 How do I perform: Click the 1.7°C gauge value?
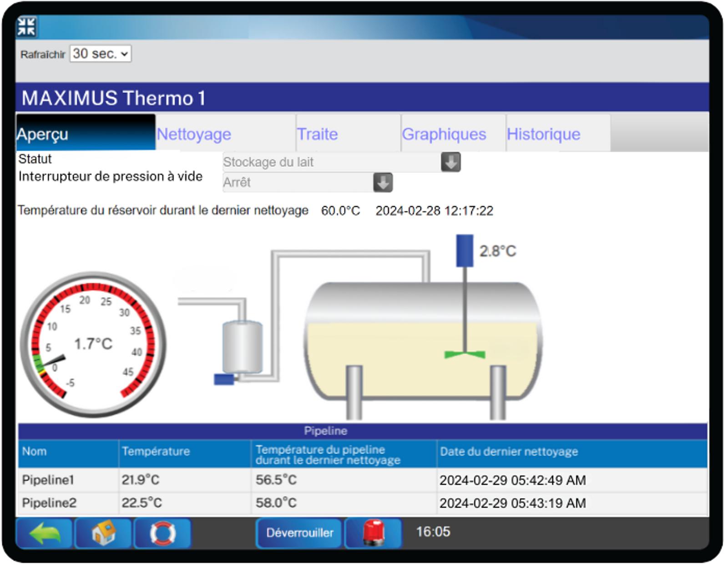click(x=93, y=344)
